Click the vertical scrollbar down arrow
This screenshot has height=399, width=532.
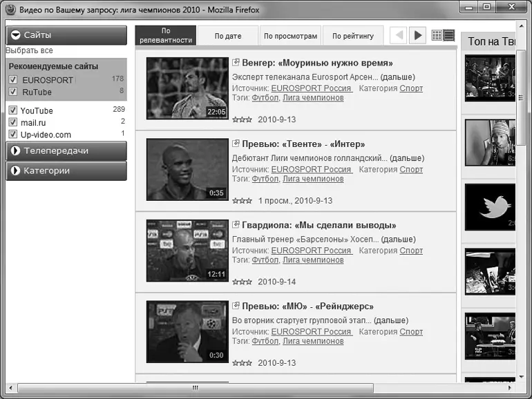(x=522, y=377)
